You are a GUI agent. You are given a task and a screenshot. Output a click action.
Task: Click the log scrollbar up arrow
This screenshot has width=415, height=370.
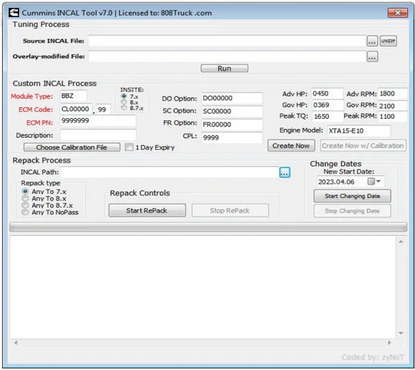click(x=401, y=242)
